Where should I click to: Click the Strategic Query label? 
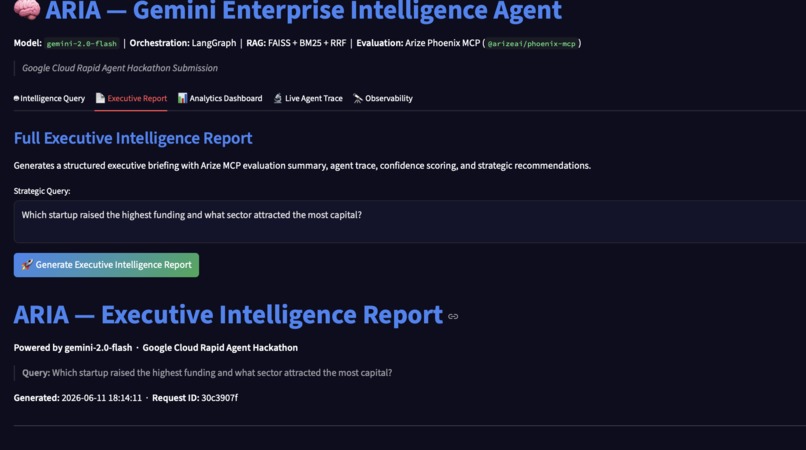click(x=42, y=191)
